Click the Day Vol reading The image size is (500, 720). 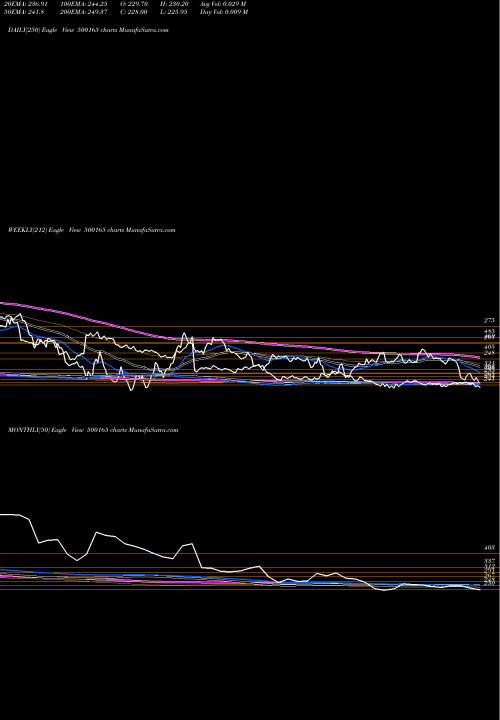click(224, 12)
